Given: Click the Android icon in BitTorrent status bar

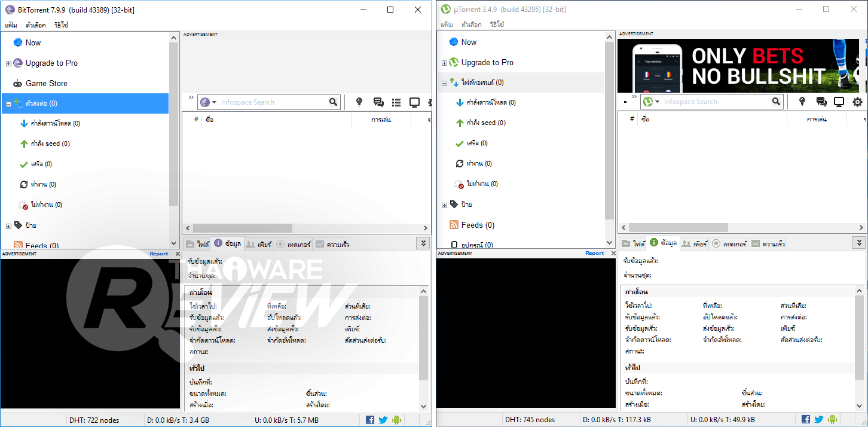Looking at the screenshot, I should coord(396,420).
